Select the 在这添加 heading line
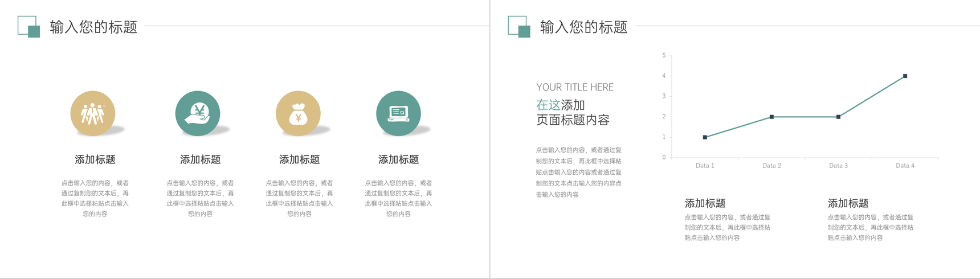Viewport: 980px width, 279px height. point(561,105)
